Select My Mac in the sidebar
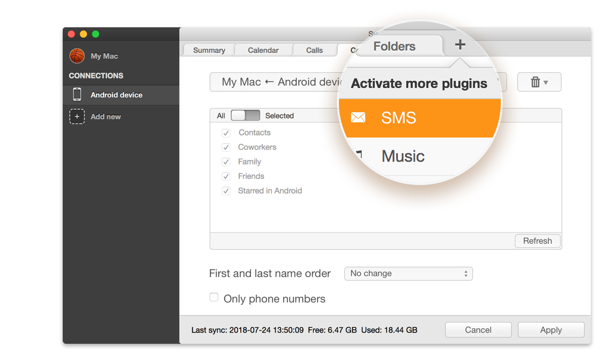Screen dimensions: 607x364 (104, 56)
